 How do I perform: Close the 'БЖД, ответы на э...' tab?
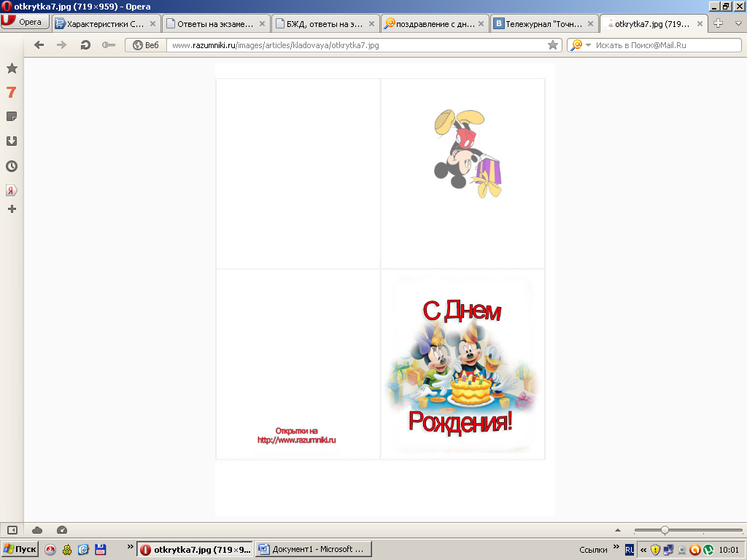(x=371, y=24)
